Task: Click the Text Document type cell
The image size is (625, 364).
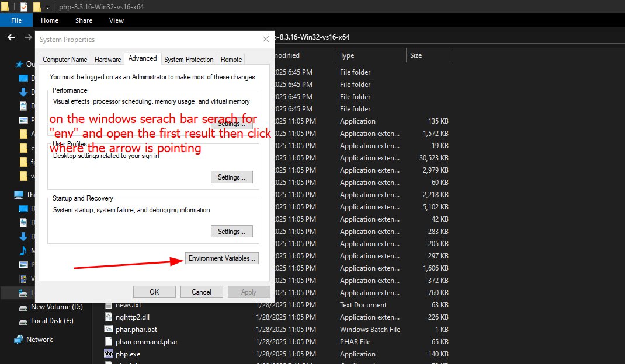Action: 363,304
